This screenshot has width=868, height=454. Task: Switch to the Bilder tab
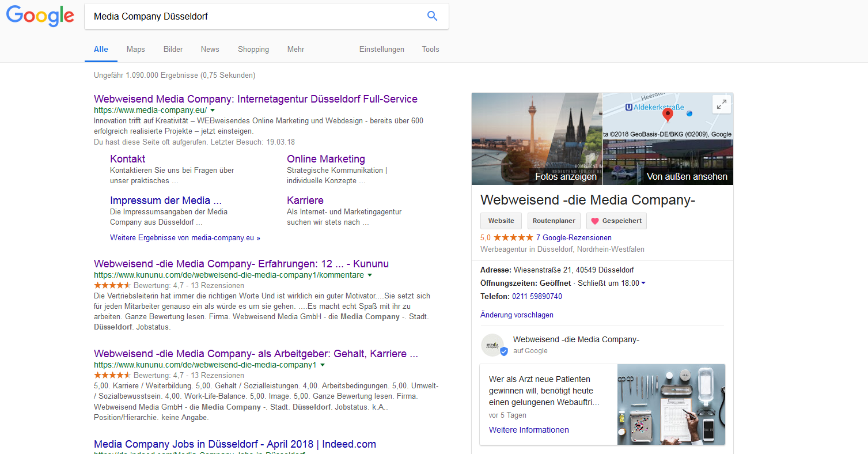pyautogui.click(x=173, y=49)
